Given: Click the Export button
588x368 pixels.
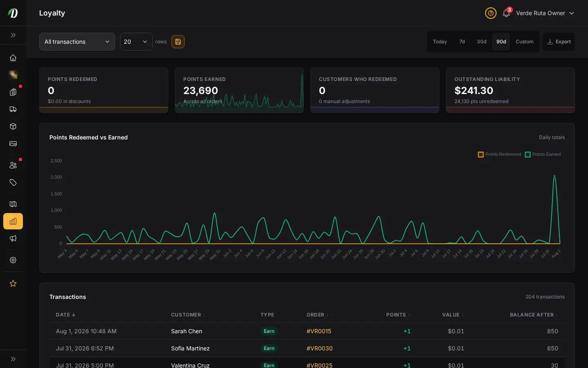Looking at the screenshot, I should (559, 42).
